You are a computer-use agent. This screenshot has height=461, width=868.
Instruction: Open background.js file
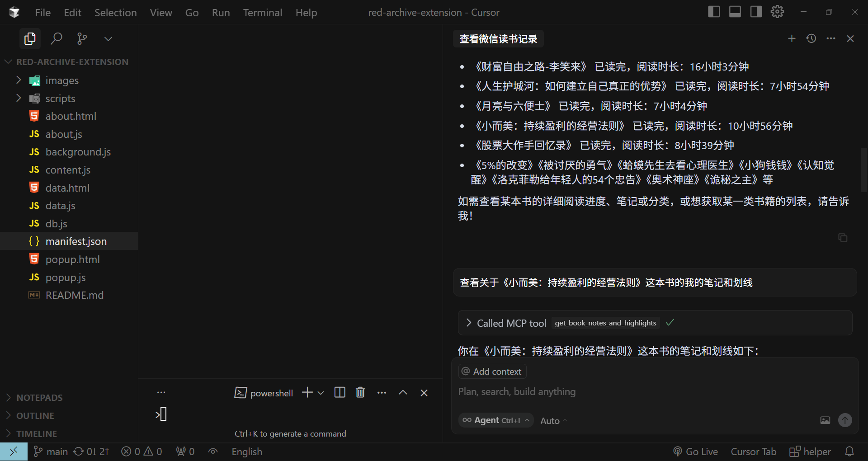69,152
